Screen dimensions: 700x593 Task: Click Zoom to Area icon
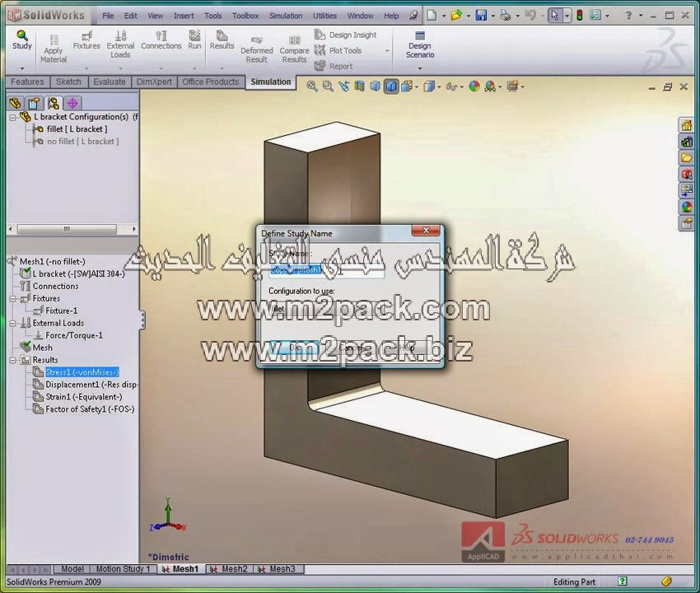[328, 86]
